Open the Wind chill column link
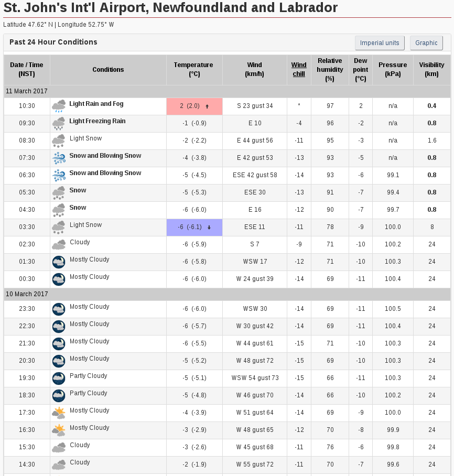The height and width of the screenshot is (476, 454). [299, 70]
